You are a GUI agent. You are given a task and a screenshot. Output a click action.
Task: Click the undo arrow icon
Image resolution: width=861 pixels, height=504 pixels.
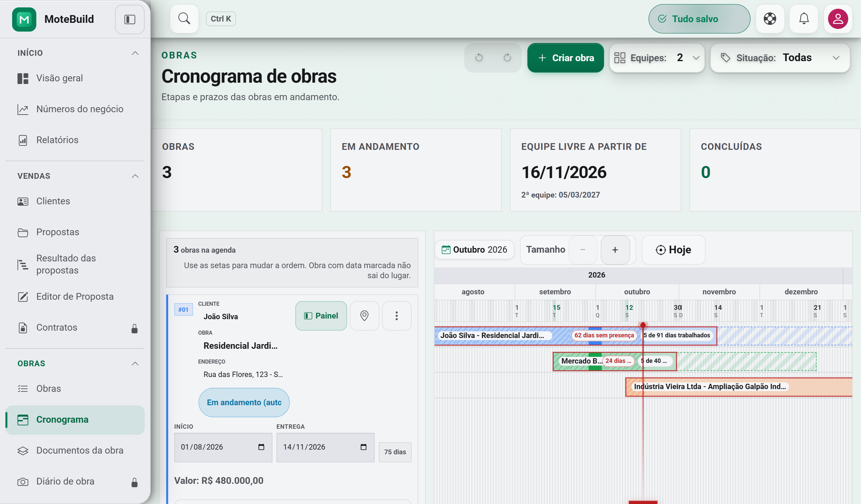click(479, 58)
